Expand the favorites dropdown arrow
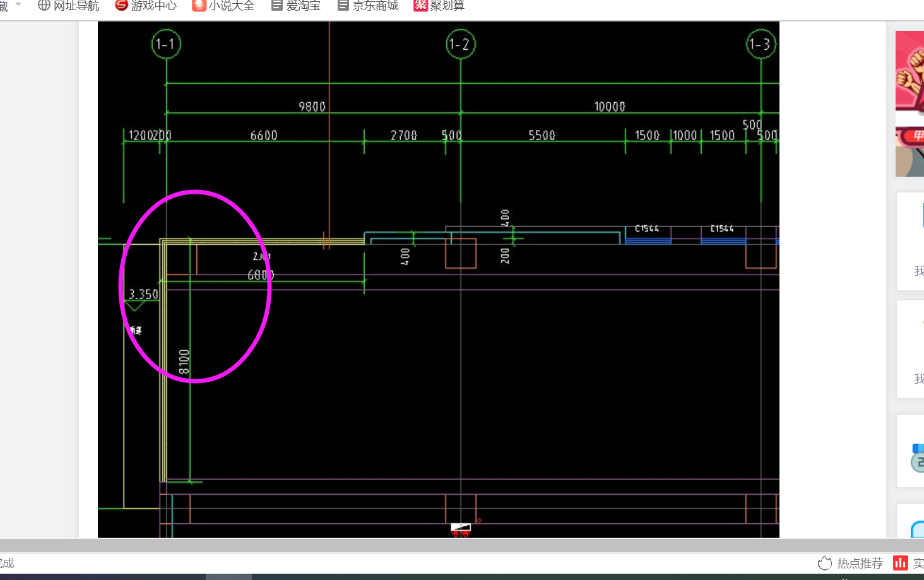The image size is (924, 580). tap(18, 4)
